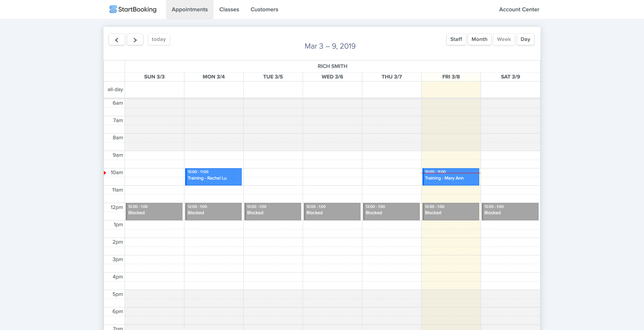644x330 pixels.
Task: Click the MON 3/4 column header
Action: coord(214,77)
